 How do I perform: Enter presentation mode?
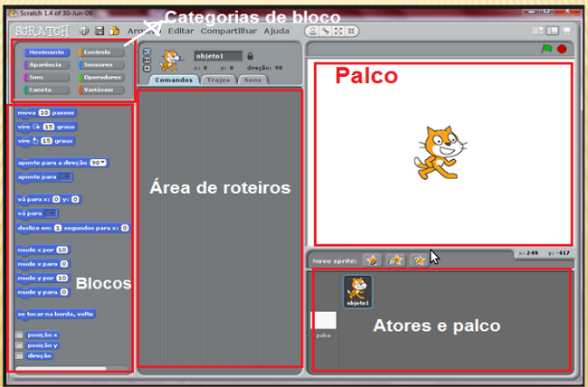point(566,31)
